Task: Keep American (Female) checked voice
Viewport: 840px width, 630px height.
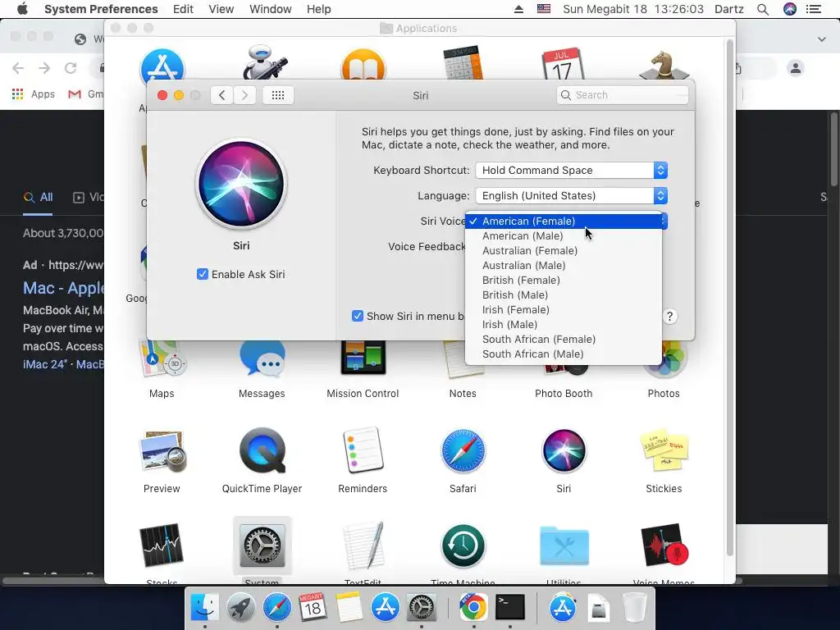Action: pos(563,221)
